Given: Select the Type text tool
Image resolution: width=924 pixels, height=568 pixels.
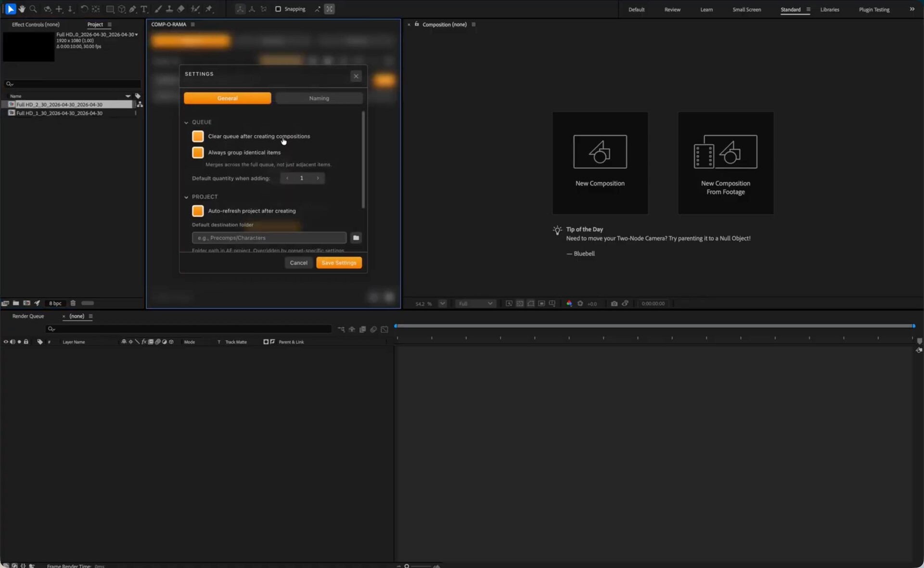Looking at the screenshot, I should [144, 9].
